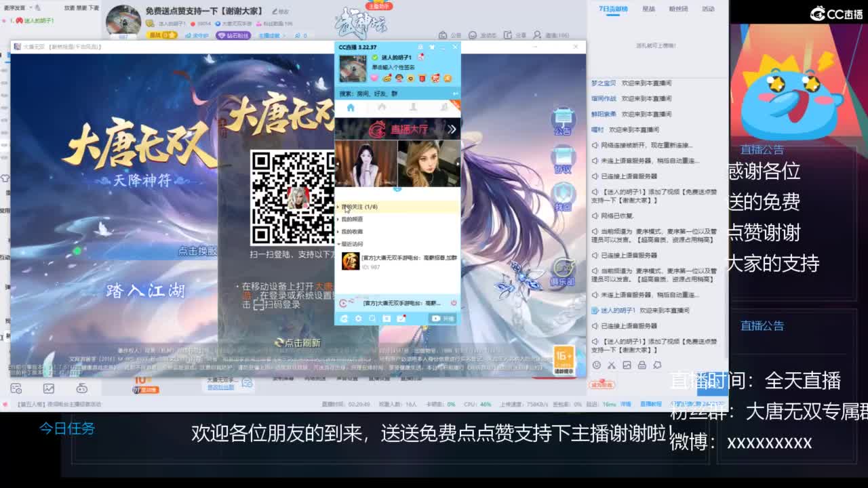
Task: Click the 开播 start-broadcast button
Action: point(443,319)
